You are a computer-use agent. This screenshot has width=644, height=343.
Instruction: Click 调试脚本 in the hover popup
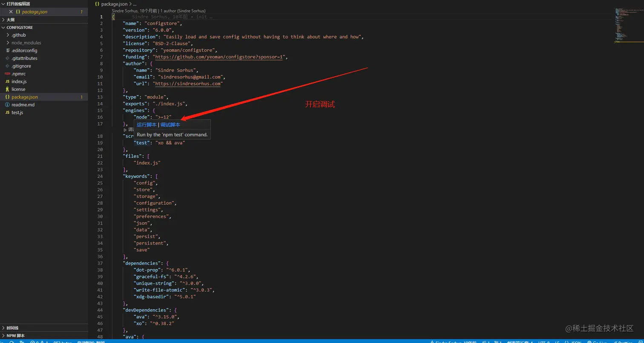click(170, 125)
